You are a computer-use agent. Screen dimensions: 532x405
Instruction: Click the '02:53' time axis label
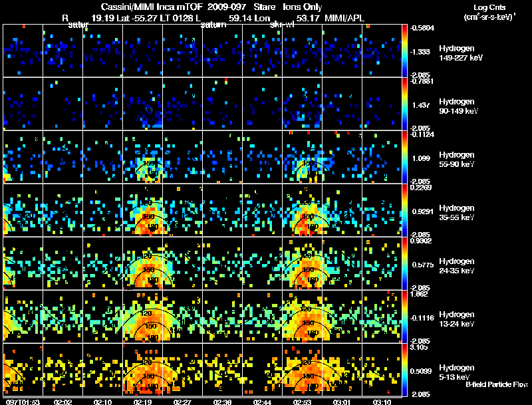pos(302,402)
